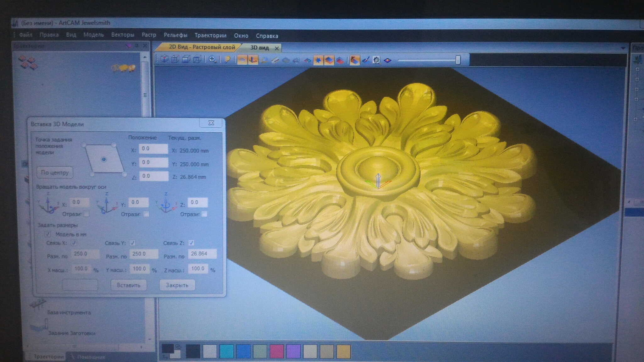The image size is (644, 362).
Task: Select the pink color swatch in palette
Action: tap(277, 351)
